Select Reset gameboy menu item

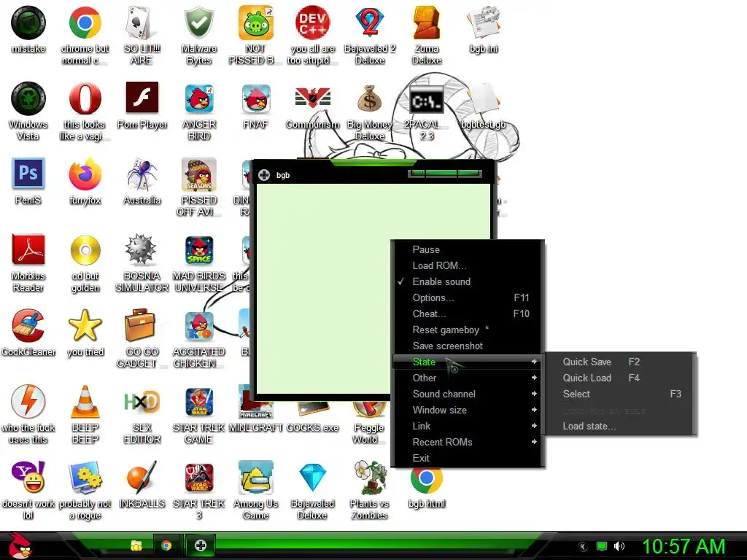[466, 330]
